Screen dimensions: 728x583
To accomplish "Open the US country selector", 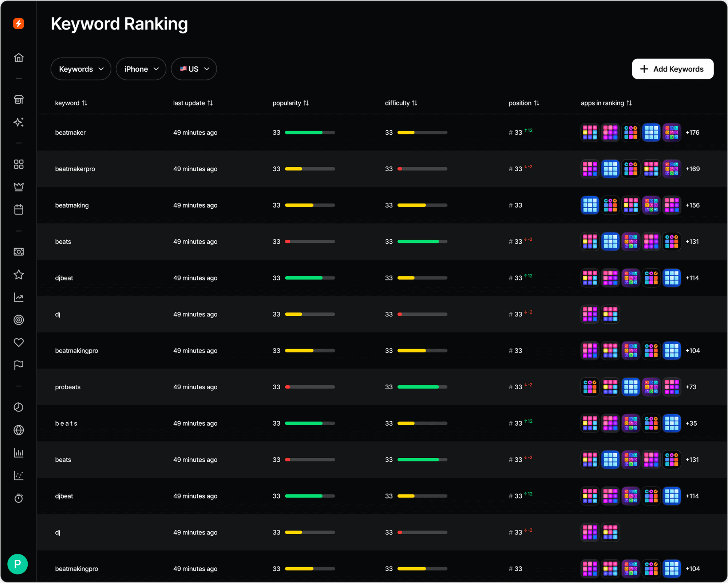I will click(x=194, y=69).
